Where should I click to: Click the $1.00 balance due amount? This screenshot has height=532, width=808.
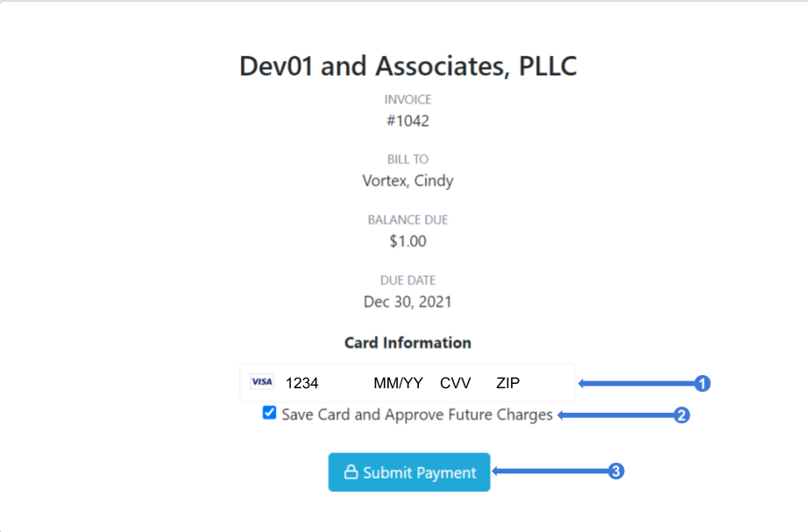point(408,241)
